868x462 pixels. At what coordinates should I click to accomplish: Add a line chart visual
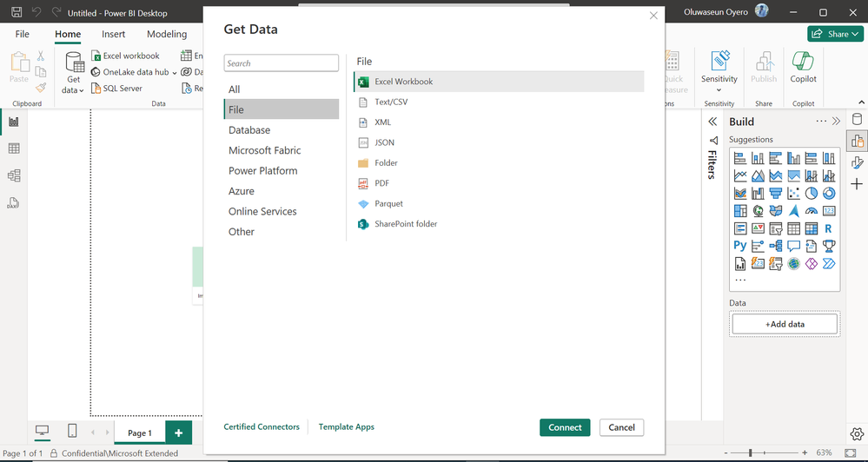pyautogui.click(x=740, y=176)
